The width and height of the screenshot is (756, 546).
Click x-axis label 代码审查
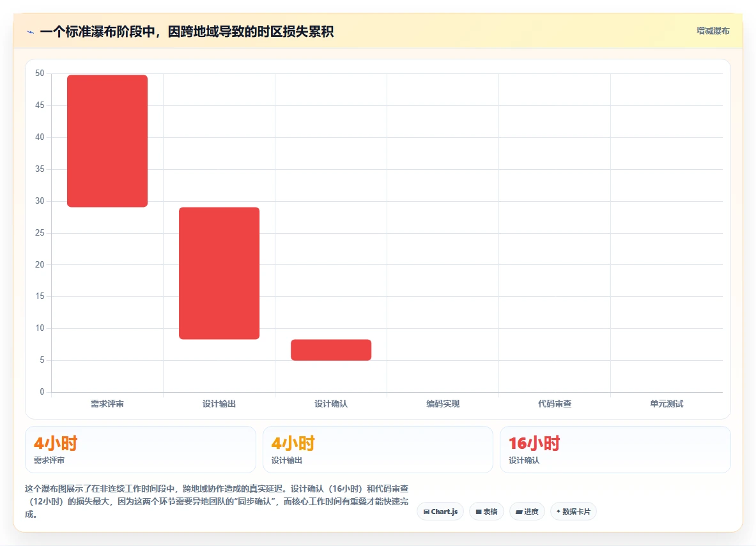coord(555,404)
